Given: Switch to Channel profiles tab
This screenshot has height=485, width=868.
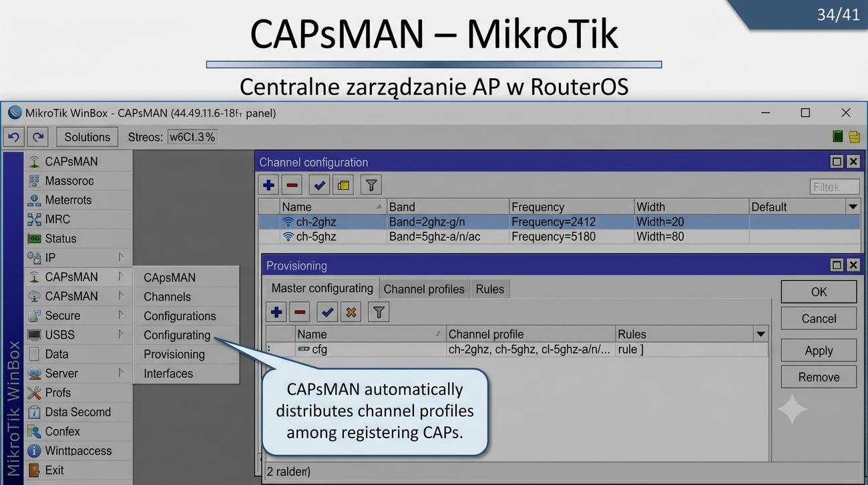Looking at the screenshot, I should click(x=424, y=289).
